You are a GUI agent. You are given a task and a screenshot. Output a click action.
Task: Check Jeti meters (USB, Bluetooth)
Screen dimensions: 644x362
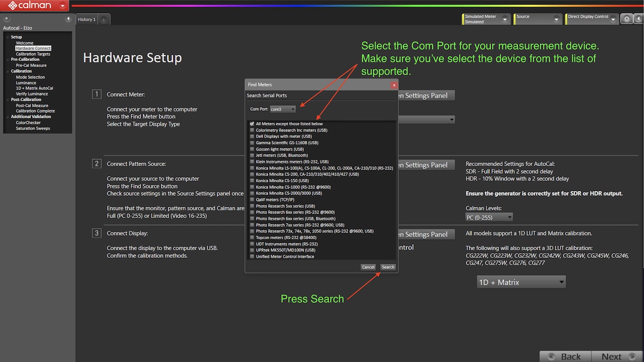(252, 156)
